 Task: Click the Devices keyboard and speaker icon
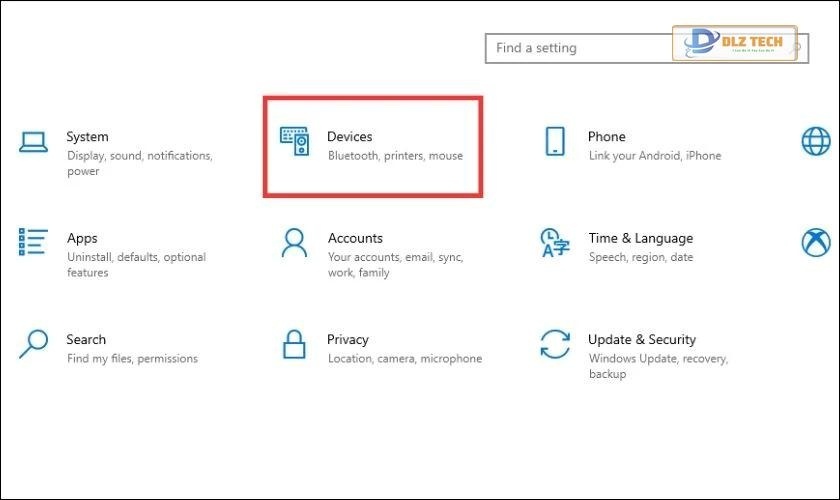(295, 141)
